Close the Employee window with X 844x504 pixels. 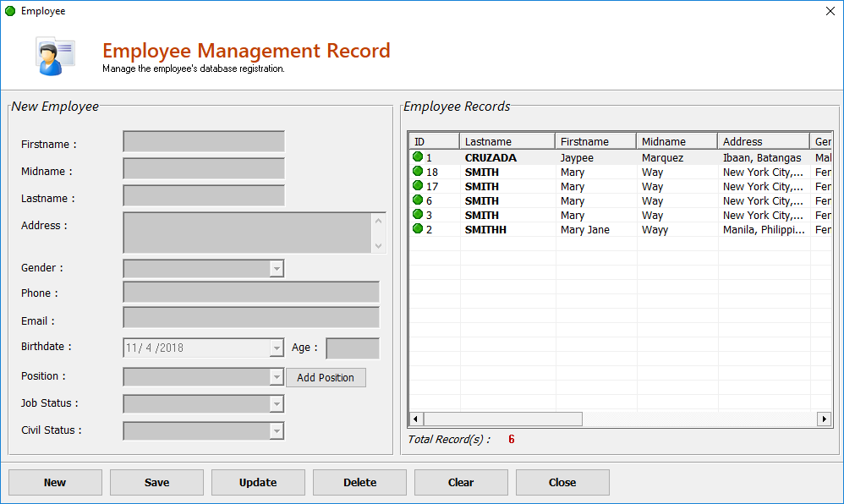click(830, 11)
